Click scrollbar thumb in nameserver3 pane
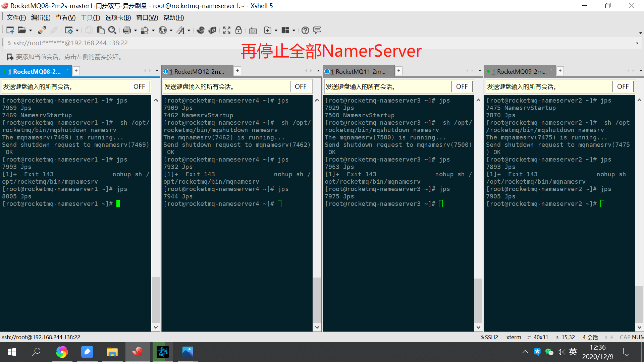The height and width of the screenshot is (362, 644). pyautogui.click(x=478, y=300)
